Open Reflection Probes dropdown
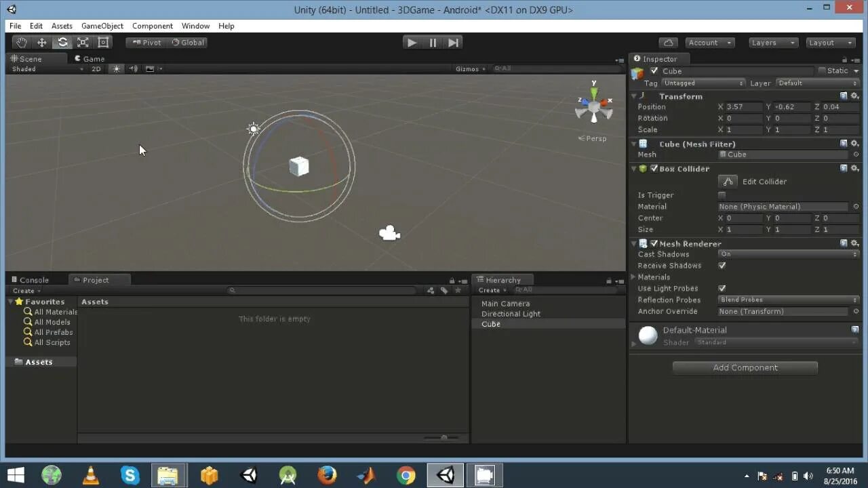The image size is (868, 488). point(789,300)
